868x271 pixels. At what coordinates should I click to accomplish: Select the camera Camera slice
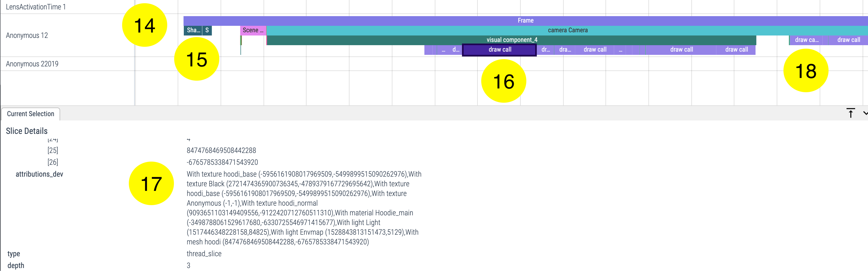[x=567, y=30]
